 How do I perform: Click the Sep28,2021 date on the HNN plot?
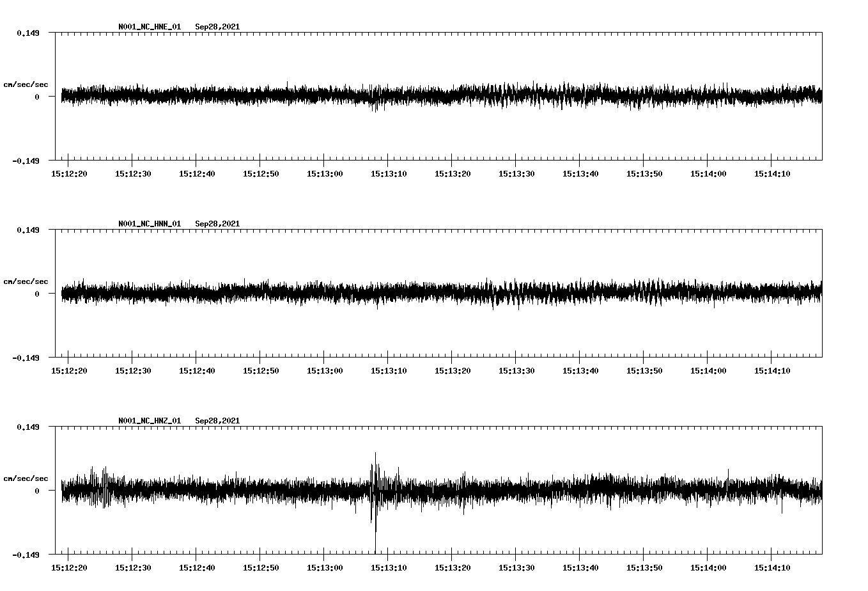(x=217, y=224)
